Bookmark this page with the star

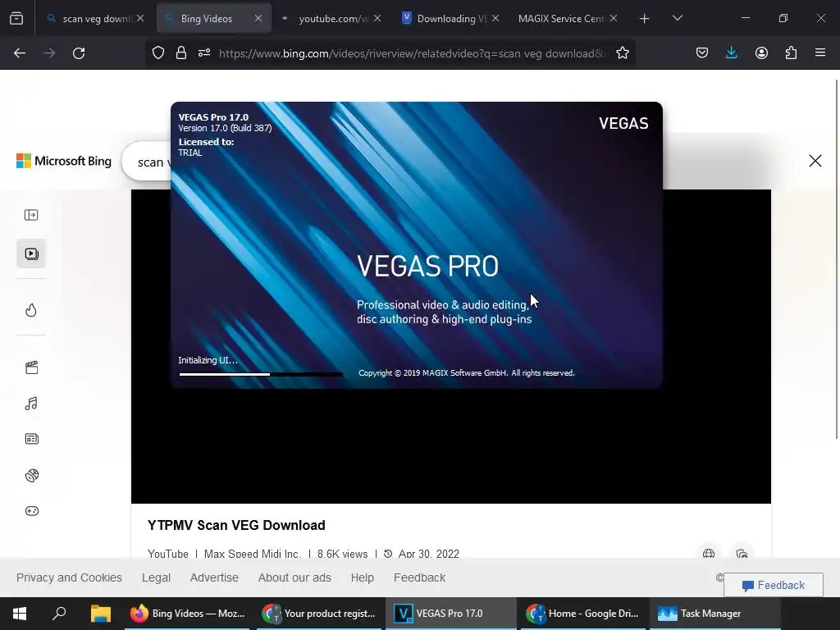[623, 53]
